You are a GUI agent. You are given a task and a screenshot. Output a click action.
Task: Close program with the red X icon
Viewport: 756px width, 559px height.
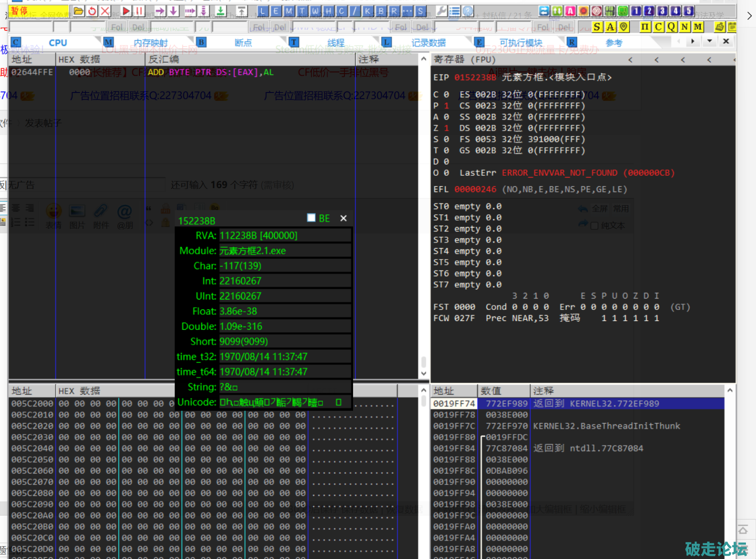click(x=105, y=11)
